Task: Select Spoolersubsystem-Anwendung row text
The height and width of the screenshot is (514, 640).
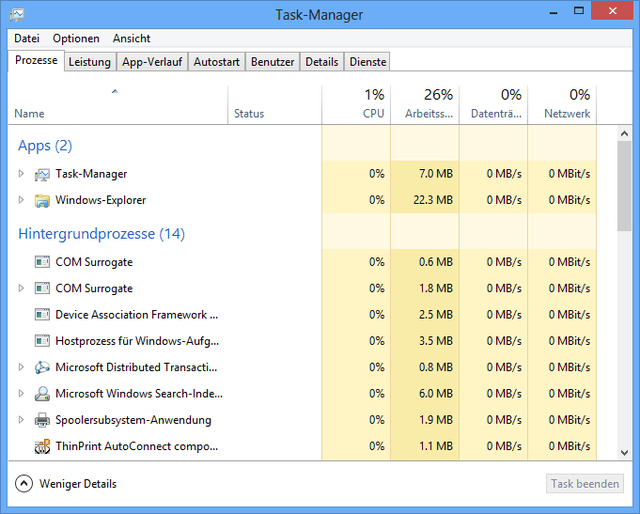Action: pos(133,420)
